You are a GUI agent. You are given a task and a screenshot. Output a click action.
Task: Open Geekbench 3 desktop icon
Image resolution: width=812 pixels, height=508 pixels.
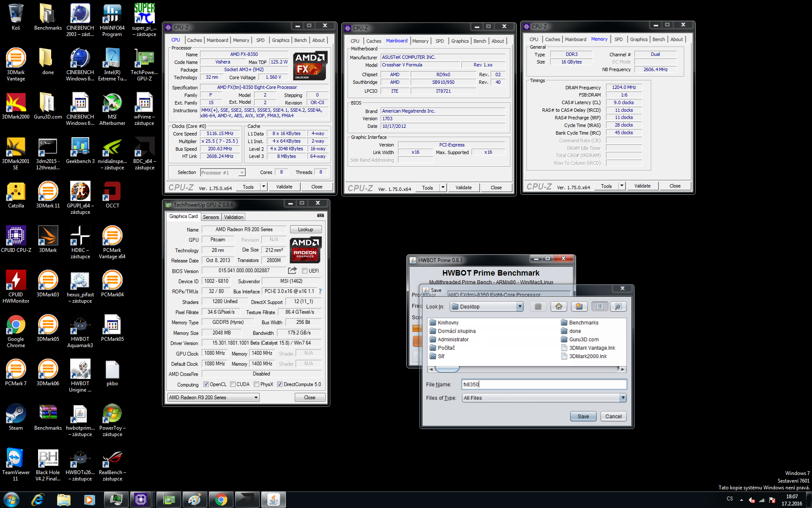pos(80,150)
